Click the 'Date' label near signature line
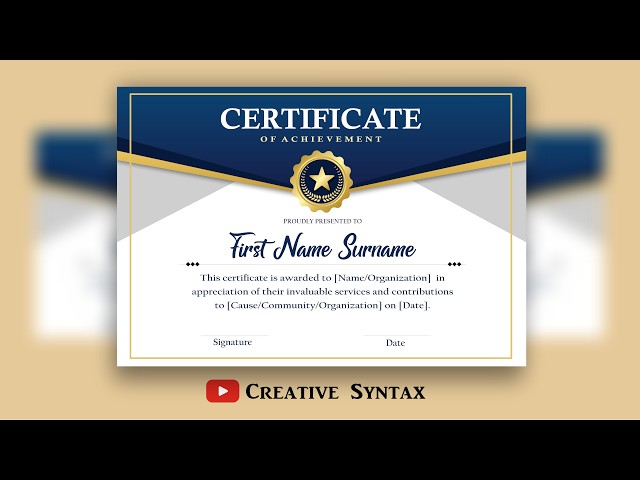Viewport: 640px width, 480px height. click(395, 343)
